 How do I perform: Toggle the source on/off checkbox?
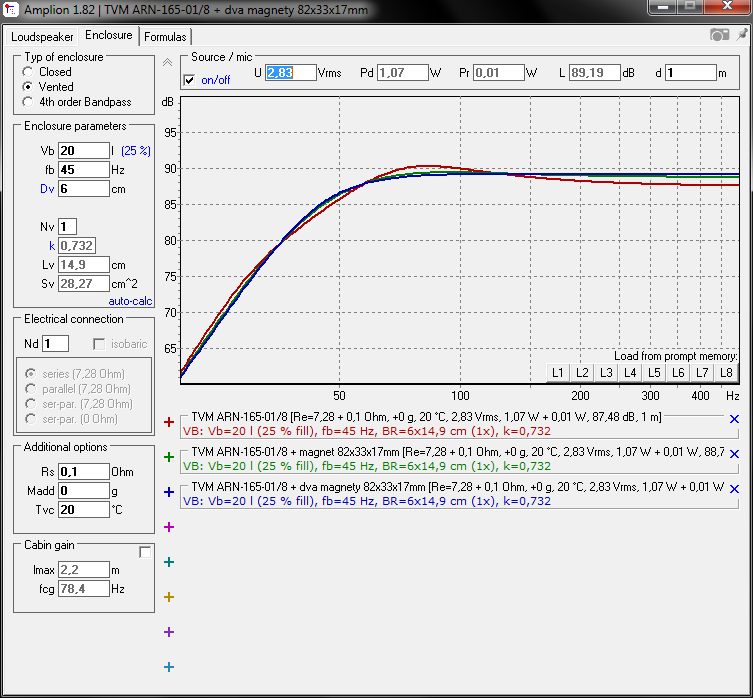click(x=190, y=80)
